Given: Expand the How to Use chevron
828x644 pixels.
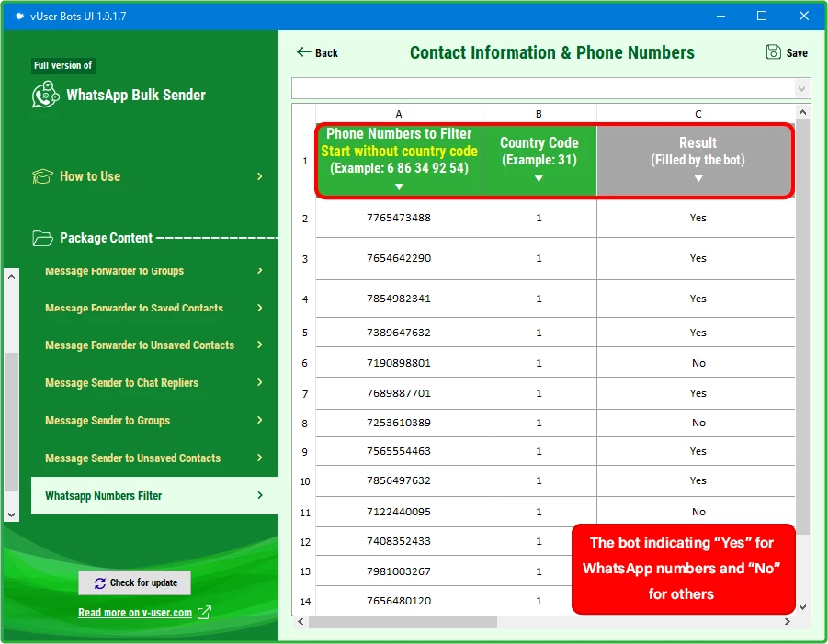Looking at the screenshot, I should tap(260, 176).
